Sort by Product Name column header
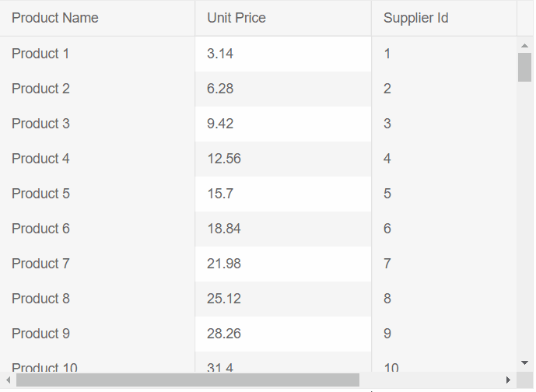This screenshot has height=392, width=536. tap(55, 18)
